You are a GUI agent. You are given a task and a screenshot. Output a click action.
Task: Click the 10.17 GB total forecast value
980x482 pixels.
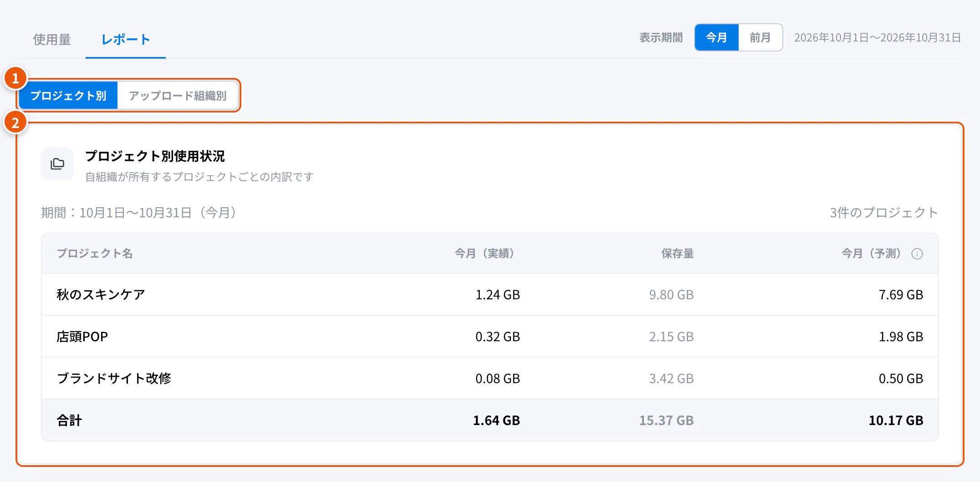pyautogui.click(x=896, y=420)
